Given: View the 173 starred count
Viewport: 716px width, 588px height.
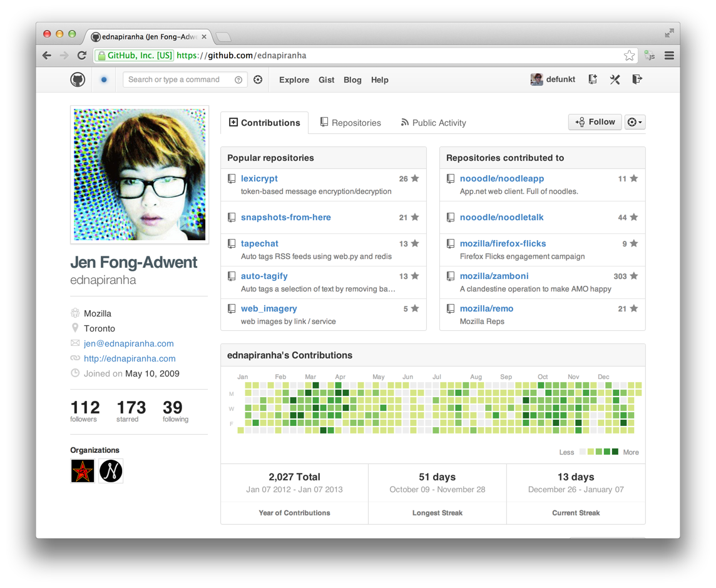Looking at the screenshot, I should [131, 411].
